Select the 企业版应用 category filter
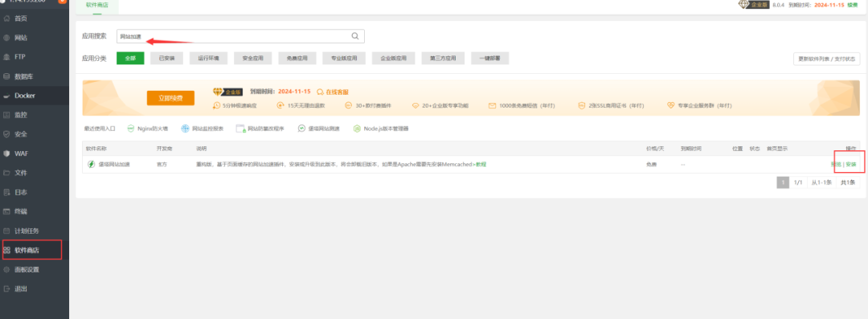Image resolution: width=868 pixels, height=319 pixels. [x=394, y=58]
